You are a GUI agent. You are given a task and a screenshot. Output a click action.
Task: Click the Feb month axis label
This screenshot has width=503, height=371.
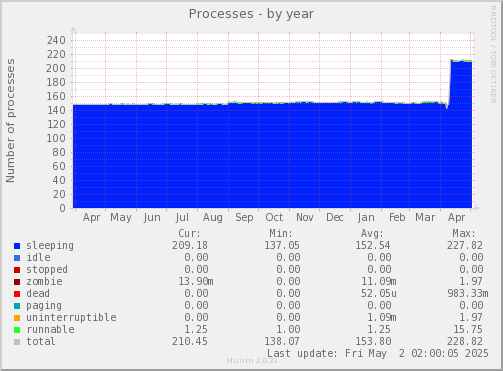(x=397, y=218)
